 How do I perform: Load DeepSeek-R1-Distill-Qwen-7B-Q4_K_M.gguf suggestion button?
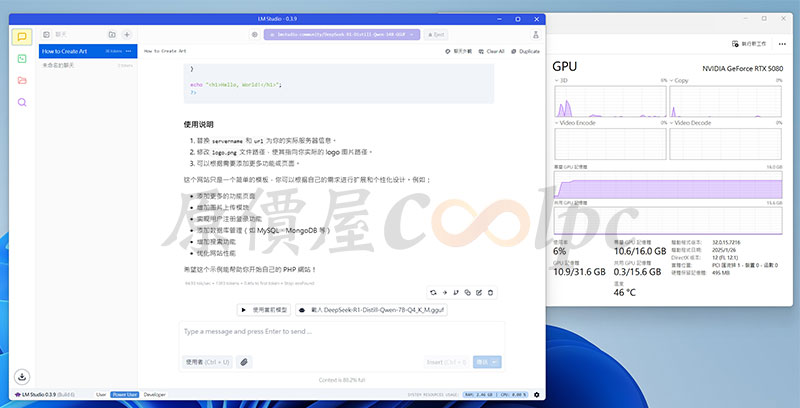click(371, 310)
